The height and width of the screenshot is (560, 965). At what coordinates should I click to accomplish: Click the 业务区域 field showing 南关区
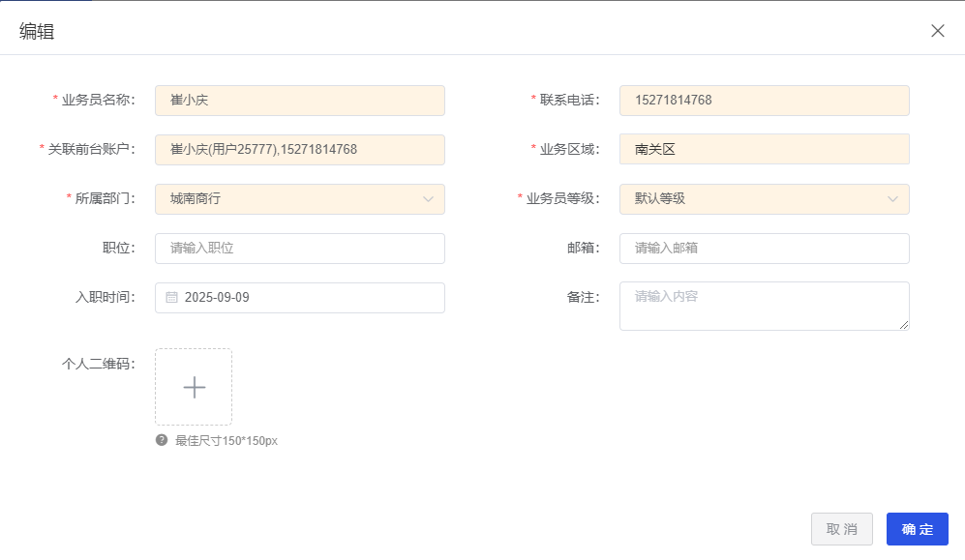tap(765, 149)
